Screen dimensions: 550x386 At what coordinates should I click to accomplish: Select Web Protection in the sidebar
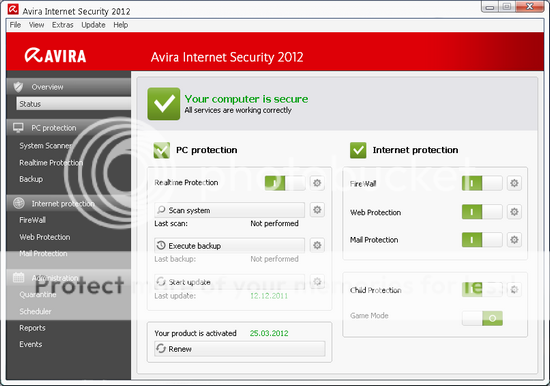[45, 237]
